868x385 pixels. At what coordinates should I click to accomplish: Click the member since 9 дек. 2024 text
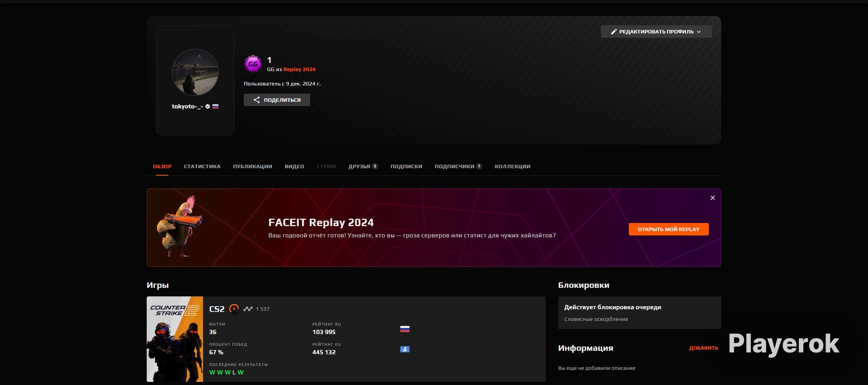click(282, 84)
